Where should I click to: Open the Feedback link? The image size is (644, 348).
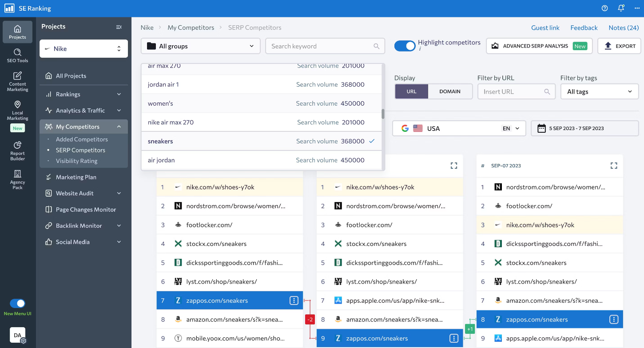584,28
